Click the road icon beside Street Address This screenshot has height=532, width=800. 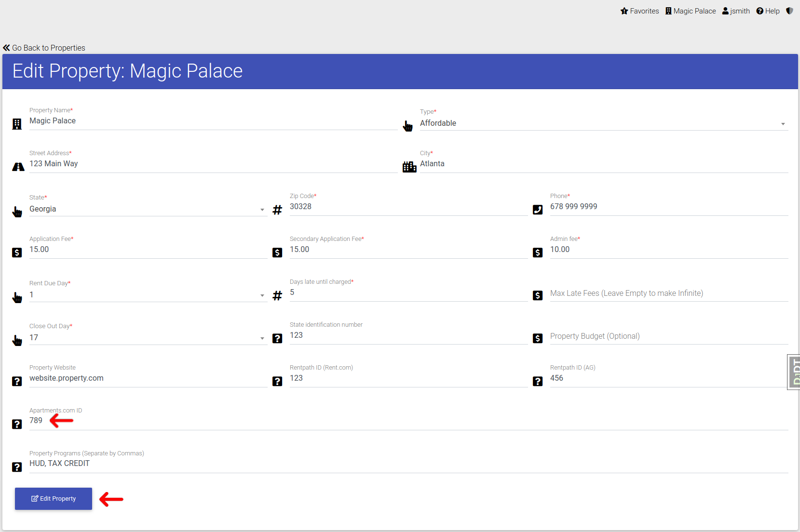click(18, 167)
